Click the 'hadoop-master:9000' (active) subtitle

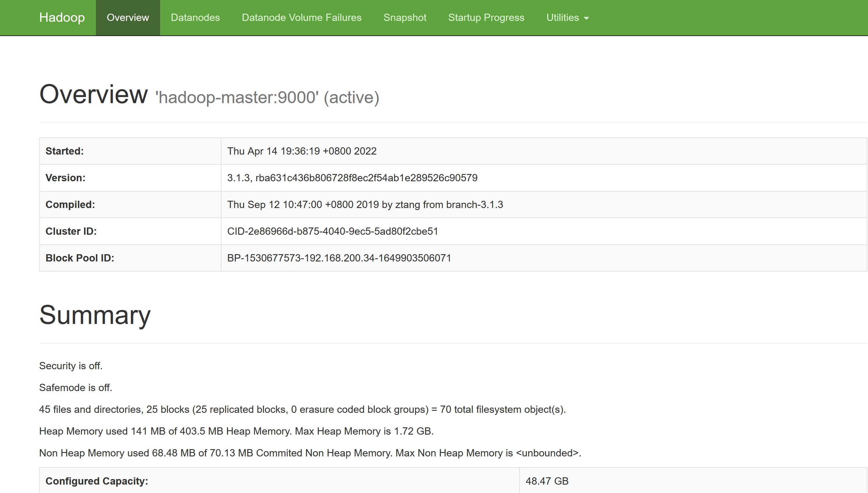point(267,98)
